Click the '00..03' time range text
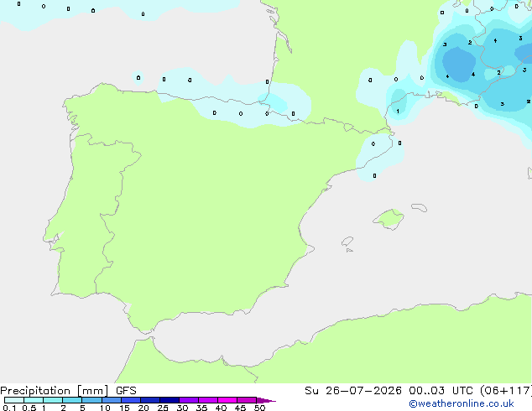Image resolution: width=532 pixels, height=411 pixels. tap(426, 391)
